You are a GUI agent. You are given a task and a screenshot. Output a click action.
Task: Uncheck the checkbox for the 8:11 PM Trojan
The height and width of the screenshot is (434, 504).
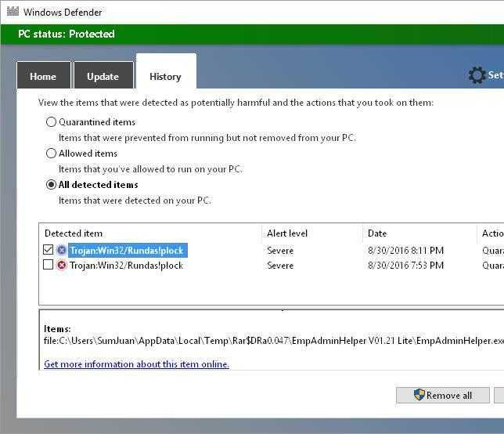(x=49, y=249)
